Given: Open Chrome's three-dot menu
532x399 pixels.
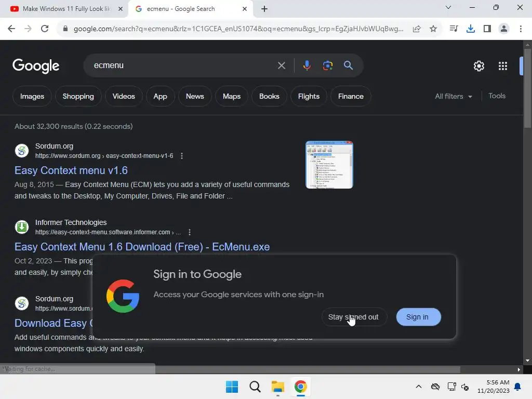Looking at the screenshot, I should pyautogui.click(x=521, y=29).
